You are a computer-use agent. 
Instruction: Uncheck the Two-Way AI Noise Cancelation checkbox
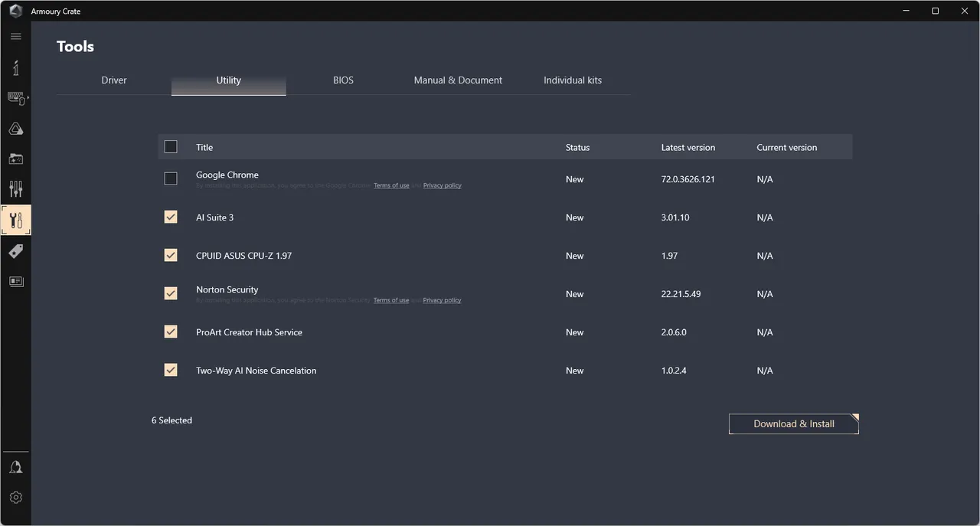pos(171,370)
